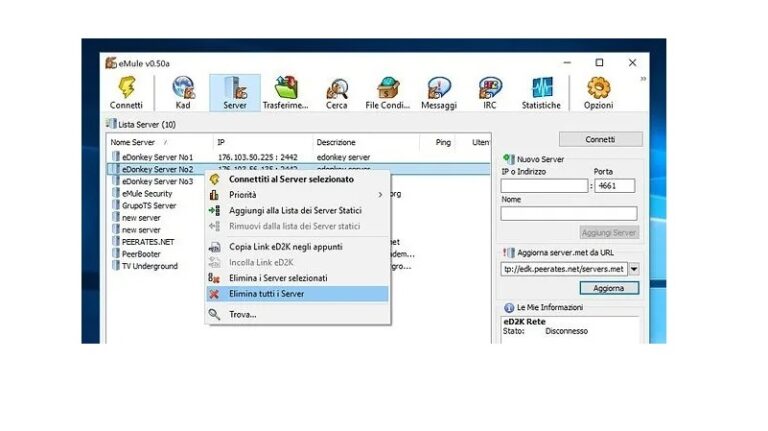This screenshot has height=431, width=768.
Task: Click the icon beside eDonkey Server No1
Action: coord(116,157)
